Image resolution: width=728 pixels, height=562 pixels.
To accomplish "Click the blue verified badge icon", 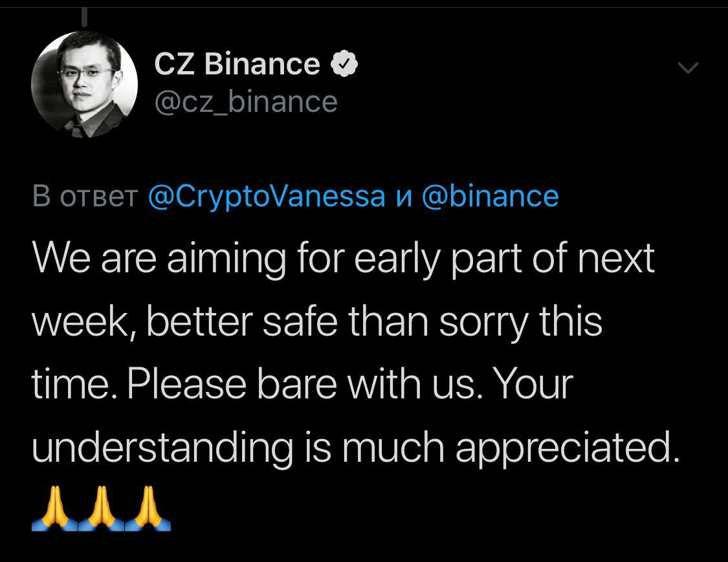I will [344, 64].
